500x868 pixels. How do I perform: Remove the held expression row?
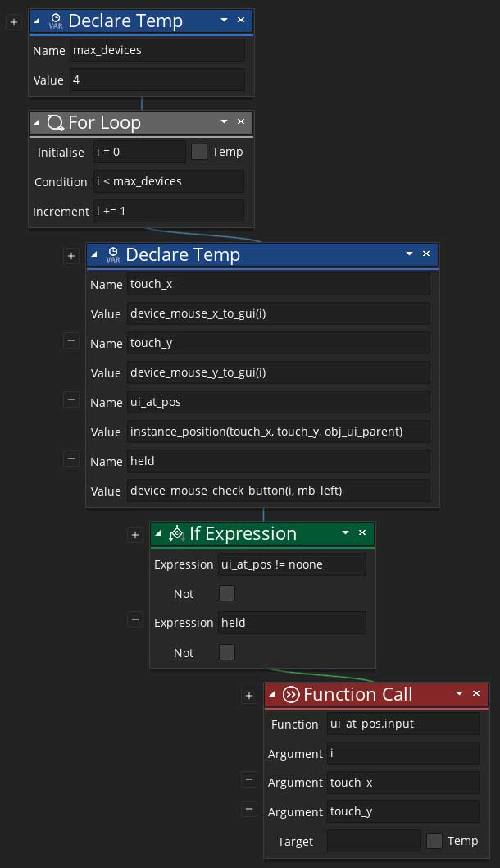point(135,621)
